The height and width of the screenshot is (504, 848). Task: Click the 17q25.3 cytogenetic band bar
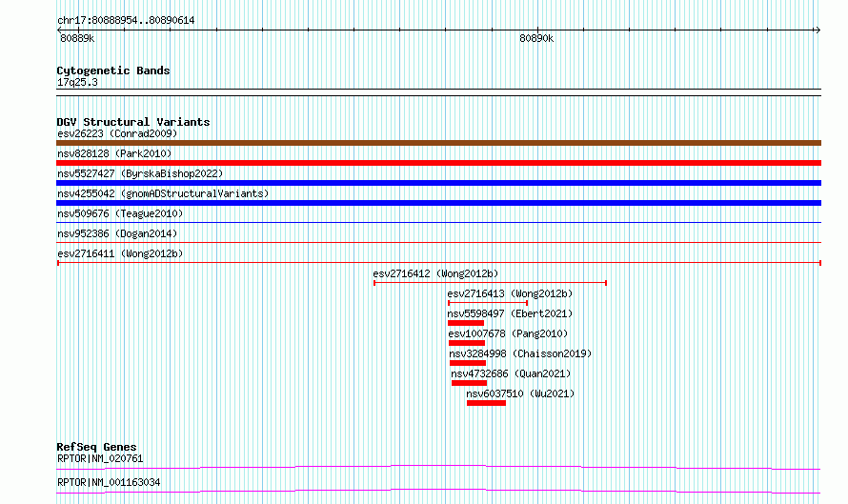coord(438,92)
